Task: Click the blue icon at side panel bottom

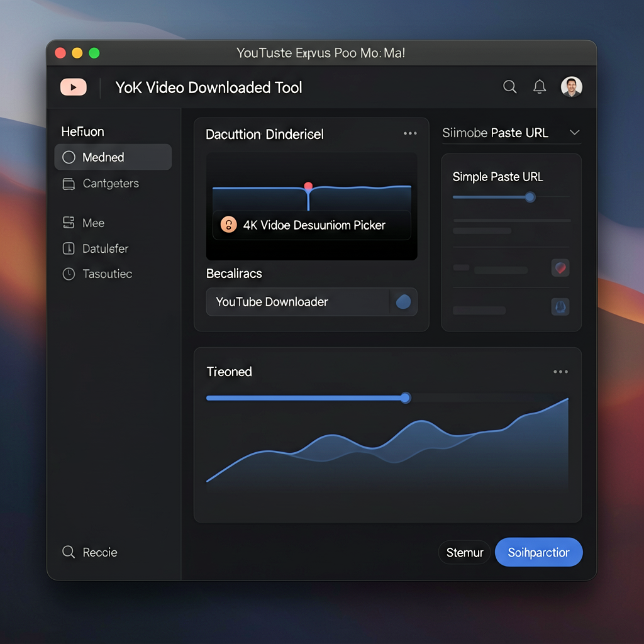Action: tap(560, 306)
